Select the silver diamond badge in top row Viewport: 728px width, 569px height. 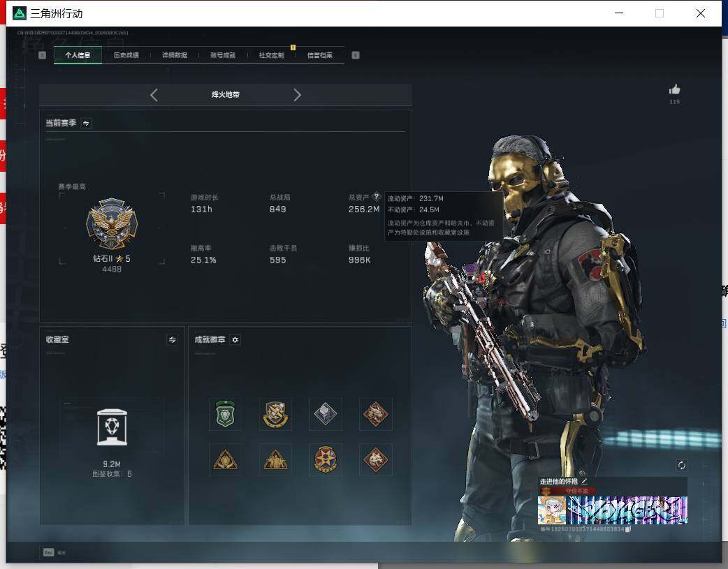326,414
